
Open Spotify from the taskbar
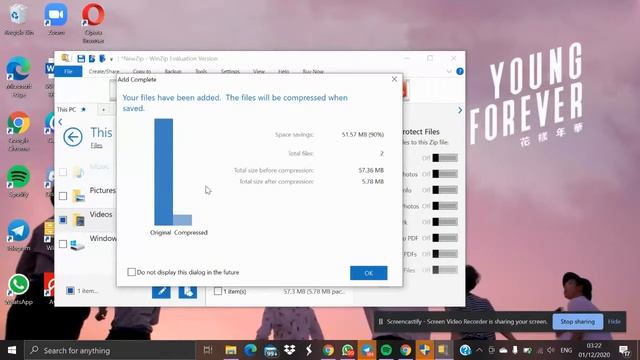click(386, 350)
